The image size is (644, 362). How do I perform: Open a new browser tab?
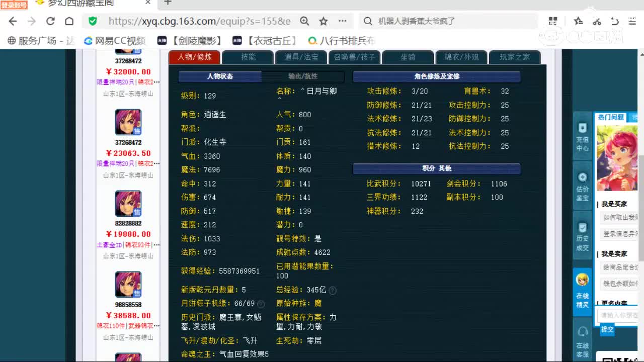tap(168, 3)
